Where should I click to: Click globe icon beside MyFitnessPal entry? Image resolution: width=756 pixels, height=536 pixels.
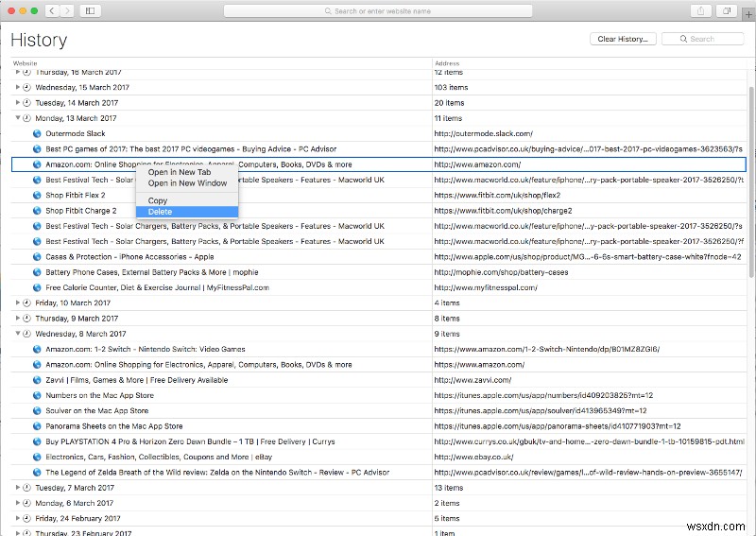point(37,287)
